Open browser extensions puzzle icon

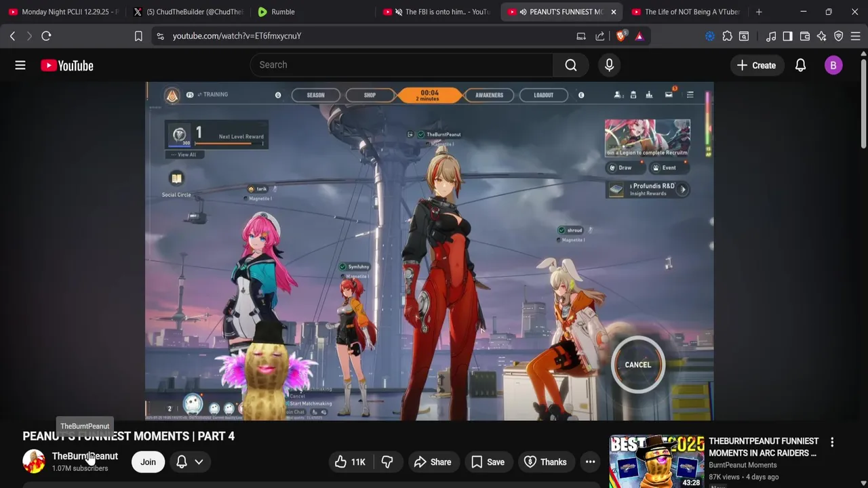coord(727,36)
